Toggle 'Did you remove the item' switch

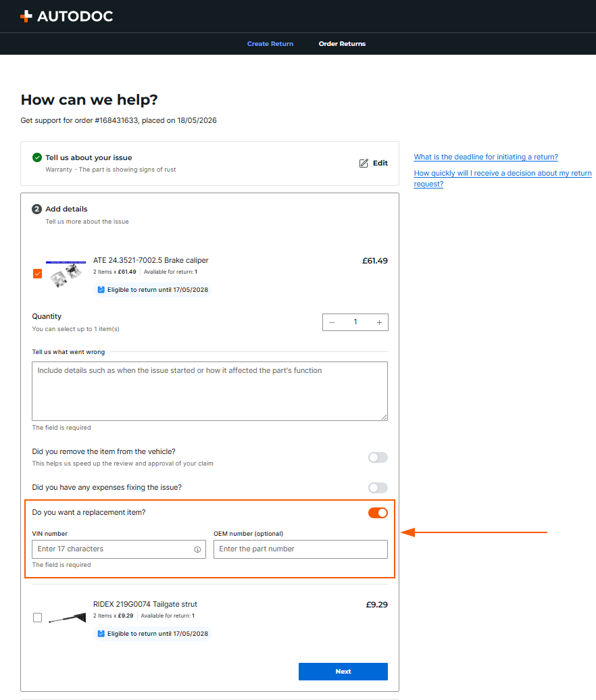(x=378, y=457)
